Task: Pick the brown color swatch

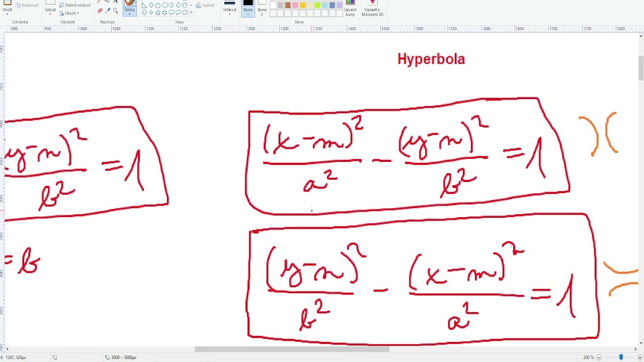Action: point(288,5)
